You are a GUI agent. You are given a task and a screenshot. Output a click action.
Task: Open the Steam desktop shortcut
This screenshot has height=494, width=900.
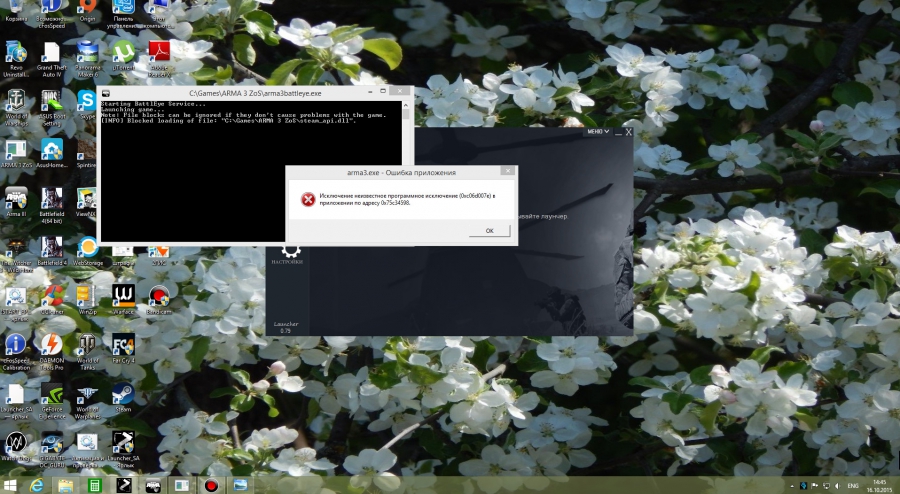(x=123, y=398)
